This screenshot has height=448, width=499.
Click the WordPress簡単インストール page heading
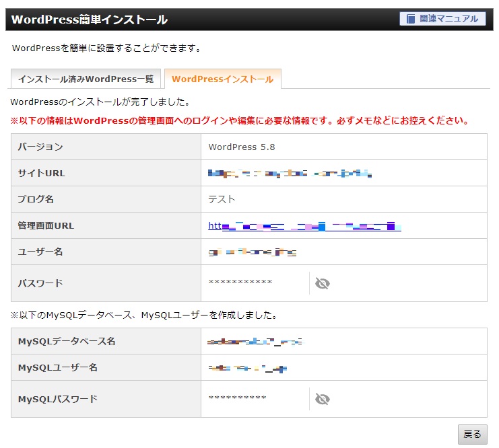click(x=90, y=20)
